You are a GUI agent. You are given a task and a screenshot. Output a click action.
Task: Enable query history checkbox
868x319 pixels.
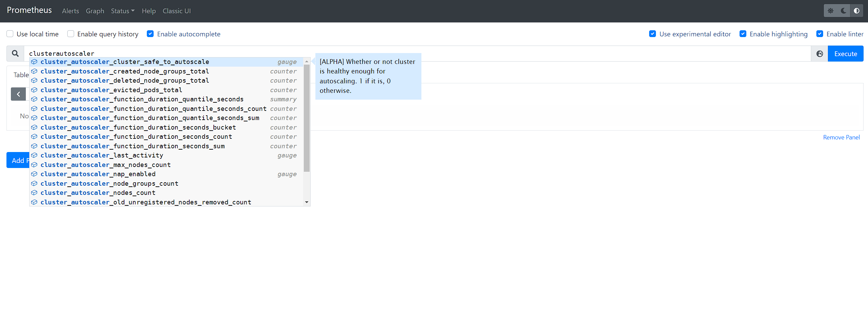coord(71,34)
